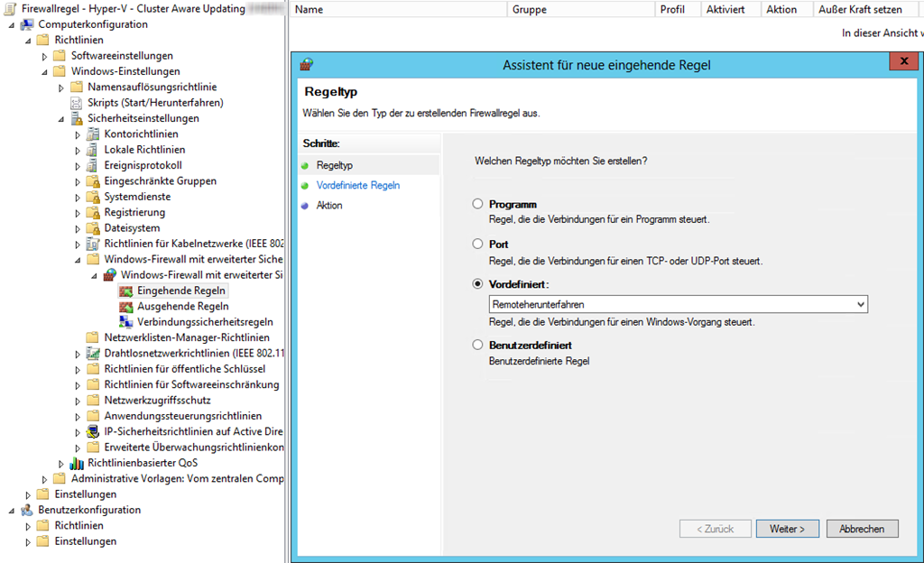Sort by the Name column header
The width and height of the screenshot is (924, 563).
[399, 9]
